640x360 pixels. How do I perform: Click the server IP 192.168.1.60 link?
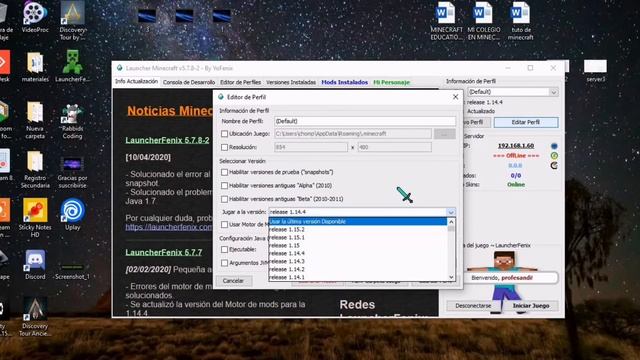516,146
